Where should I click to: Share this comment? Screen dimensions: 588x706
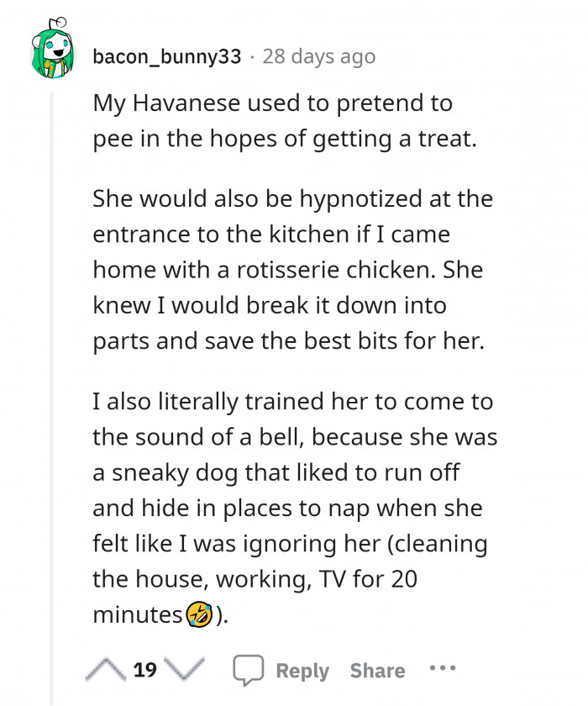point(377,671)
